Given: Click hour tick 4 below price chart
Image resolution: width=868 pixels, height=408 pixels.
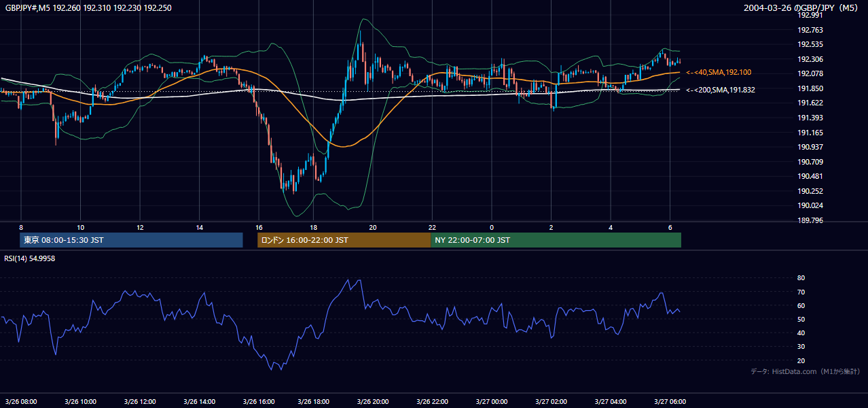Looking at the screenshot, I should 611,227.
